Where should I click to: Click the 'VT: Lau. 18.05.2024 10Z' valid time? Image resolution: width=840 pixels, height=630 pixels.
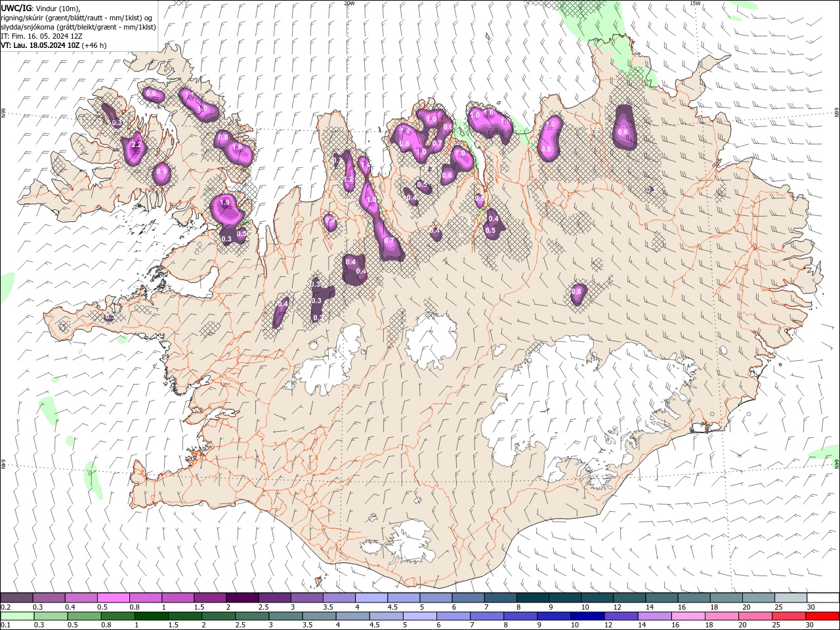(40, 45)
